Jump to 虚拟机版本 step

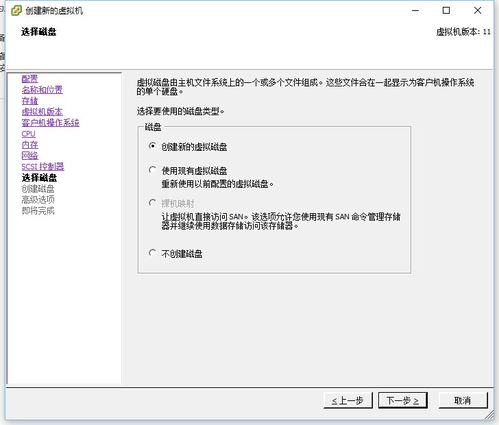(42, 112)
